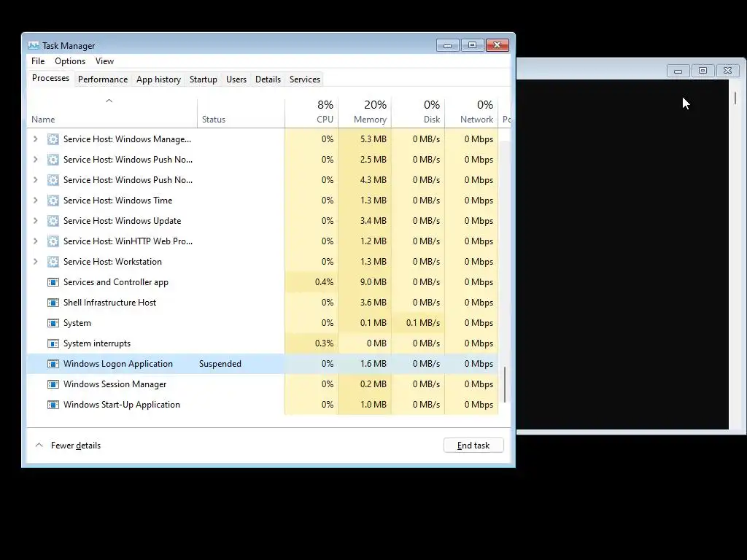Sort by the Network column header
747x560 pixels.
pyautogui.click(x=471, y=113)
